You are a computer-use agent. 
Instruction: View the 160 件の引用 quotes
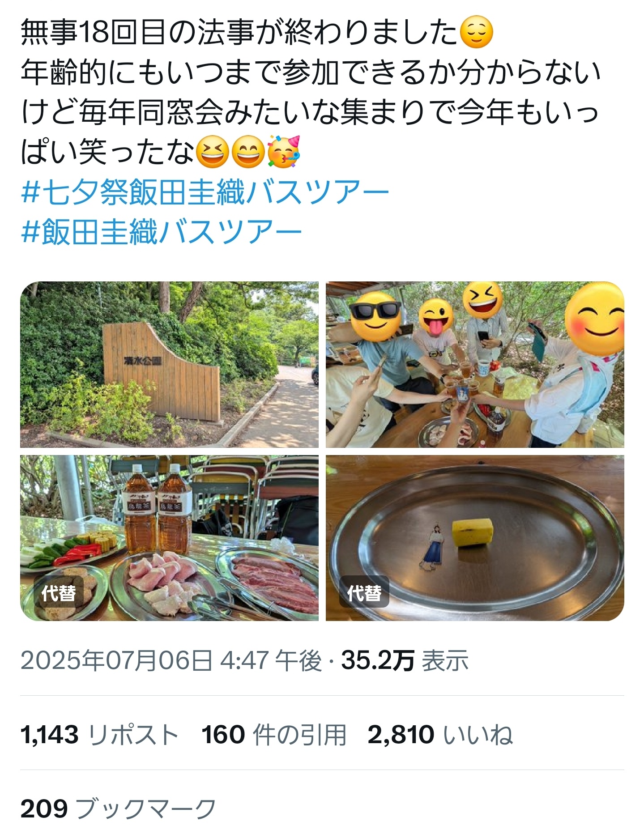[x=274, y=735]
